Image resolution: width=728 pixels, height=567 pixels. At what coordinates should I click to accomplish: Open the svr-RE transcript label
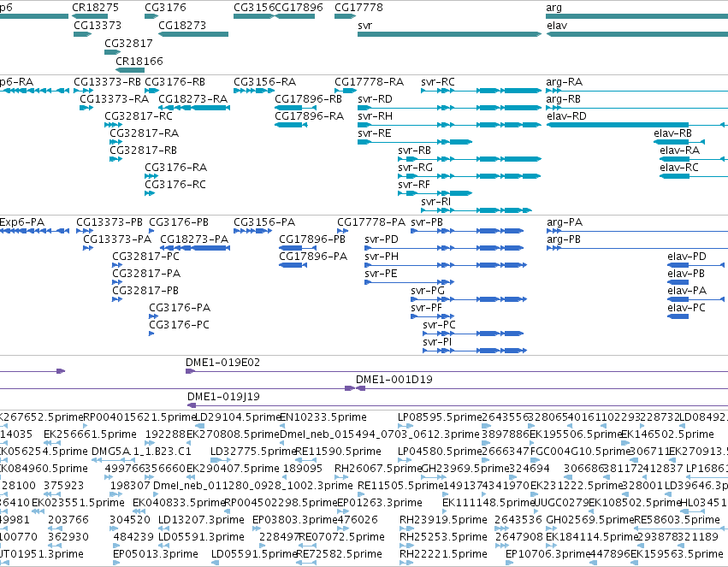[x=375, y=133]
